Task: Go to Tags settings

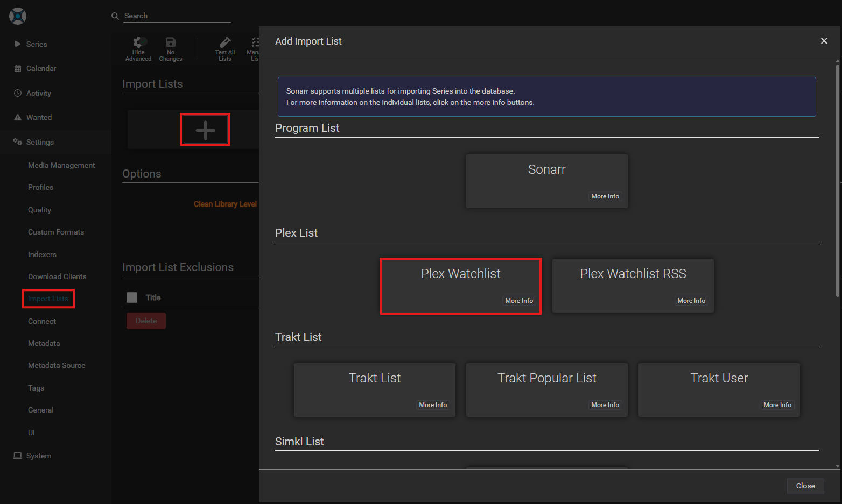Action: tap(36, 388)
